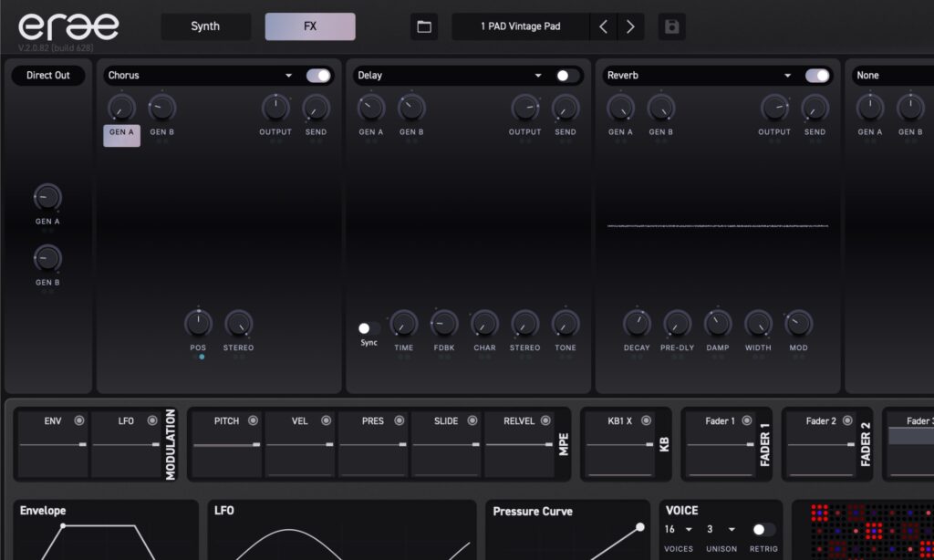Open the 16 VOICES count dropdown
Screen dimensions: 934x560
[x=679, y=529]
